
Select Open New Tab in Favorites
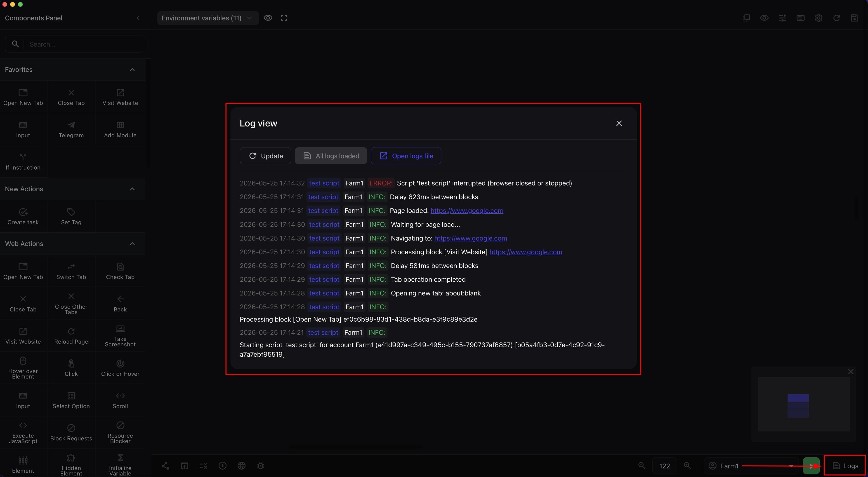tap(23, 97)
